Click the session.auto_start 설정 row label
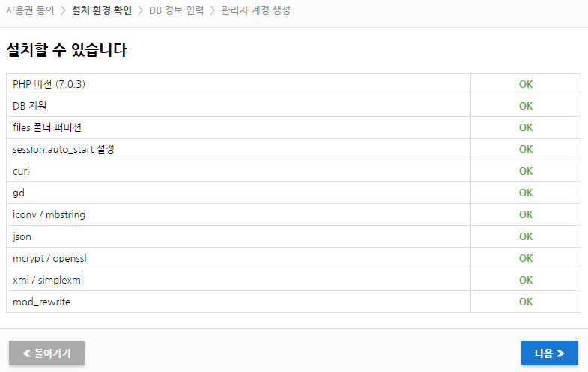 (x=64, y=149)
